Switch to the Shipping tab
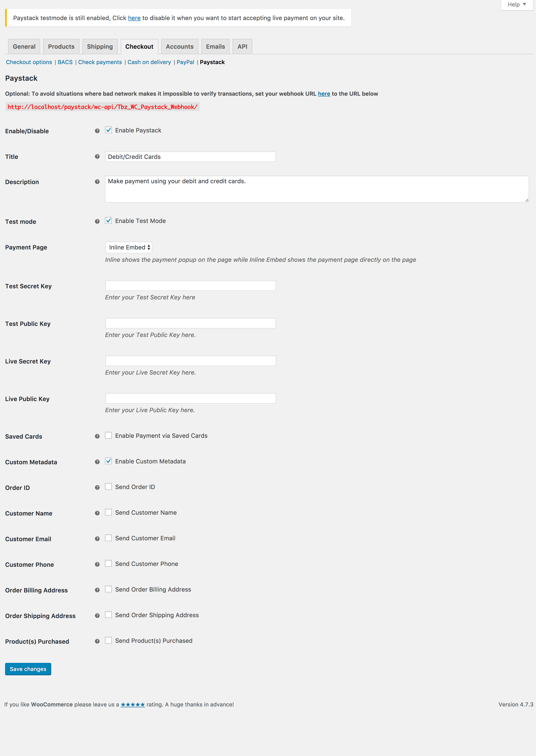This screenshot has width=536, height=756. [100, 47]
